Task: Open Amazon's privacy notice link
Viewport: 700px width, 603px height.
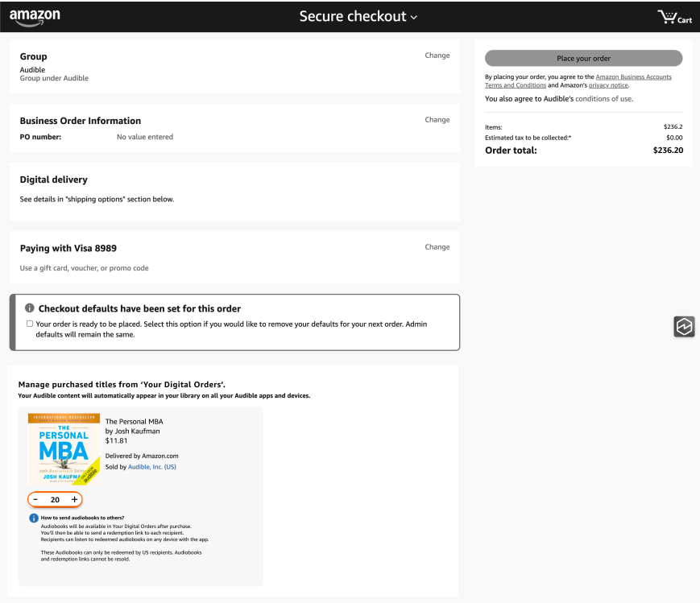Action: click(608, 85)
